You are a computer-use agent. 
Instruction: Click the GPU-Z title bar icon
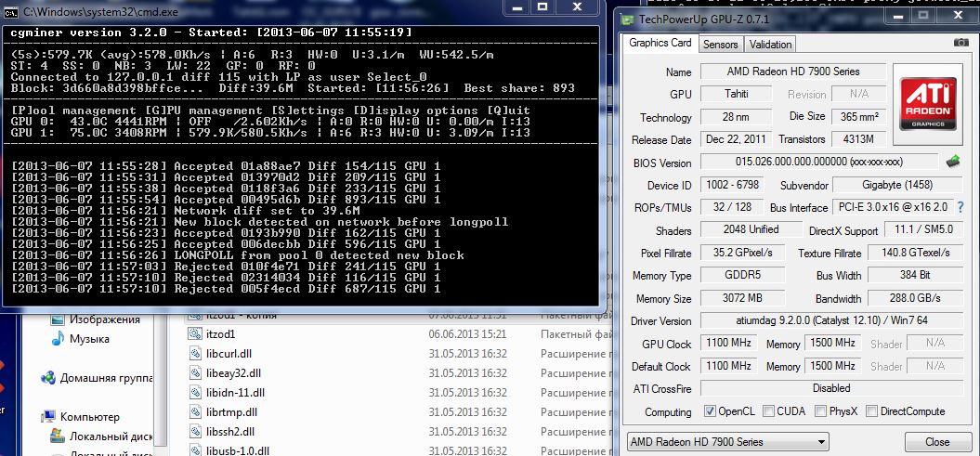coord(626,19)
